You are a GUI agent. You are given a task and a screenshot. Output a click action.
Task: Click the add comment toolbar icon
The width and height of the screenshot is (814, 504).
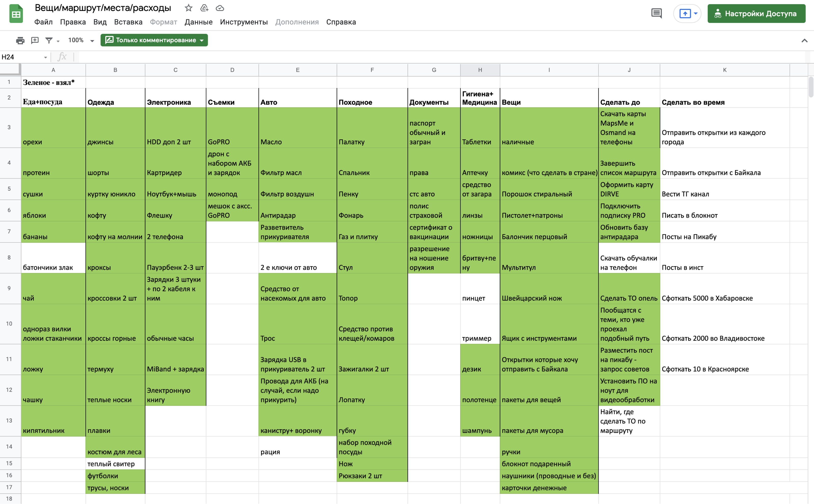click(x=35, y=40)
